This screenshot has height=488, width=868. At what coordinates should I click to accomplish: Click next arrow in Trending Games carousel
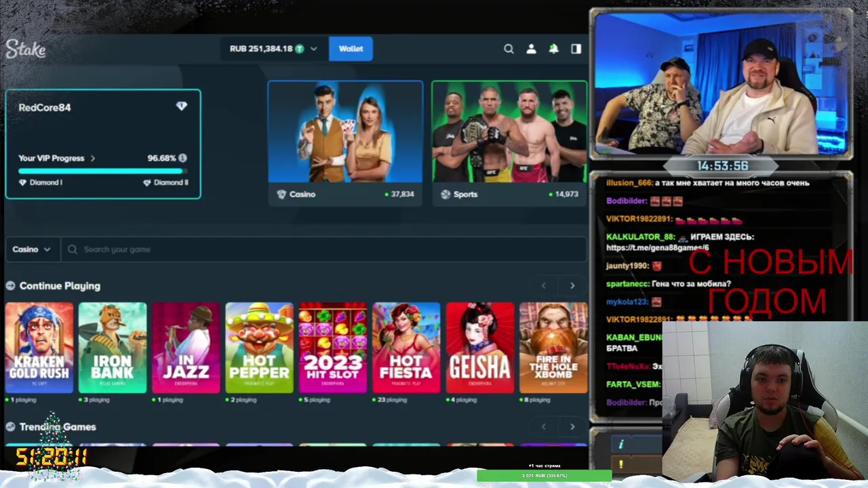click(x=572, y=427)
